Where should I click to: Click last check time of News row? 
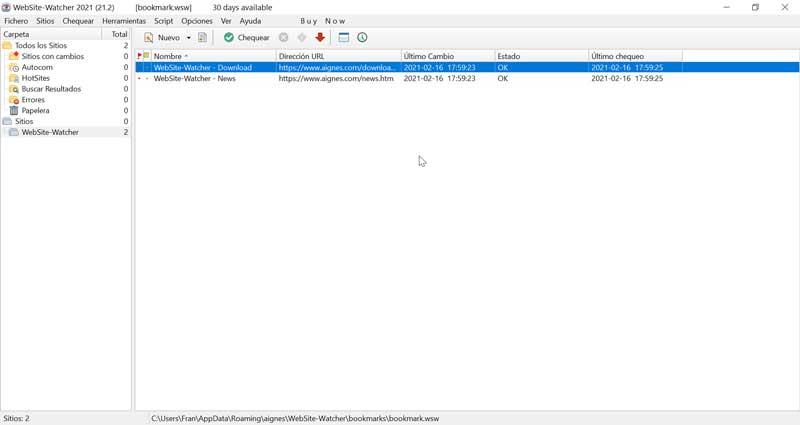point(627,79)
